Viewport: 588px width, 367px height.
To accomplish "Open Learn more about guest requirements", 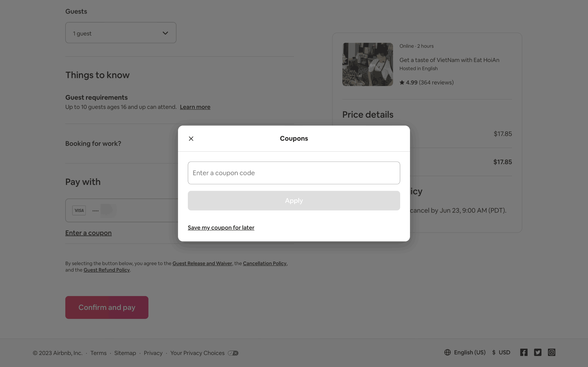I will pos(195,107).
